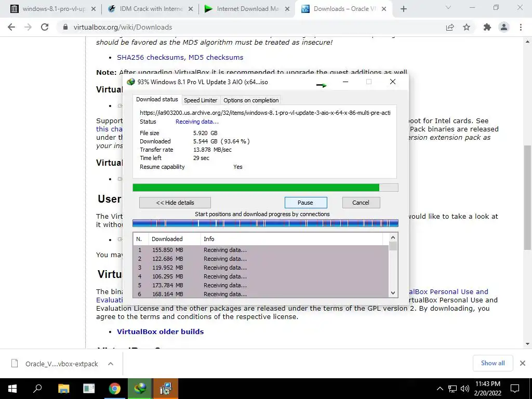Screen dimensions: 532x399
Task: Click the browser page vertical scrollbar thumb
Action: click(x=527, y=197)
